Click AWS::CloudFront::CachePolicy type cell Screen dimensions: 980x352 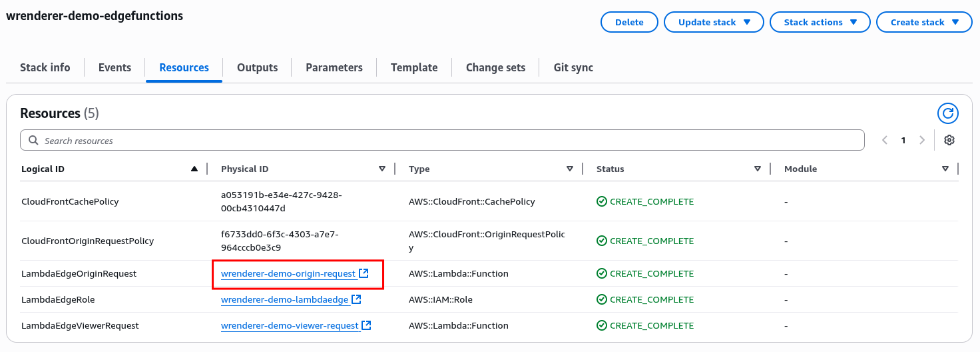click(x=471, y=201)
